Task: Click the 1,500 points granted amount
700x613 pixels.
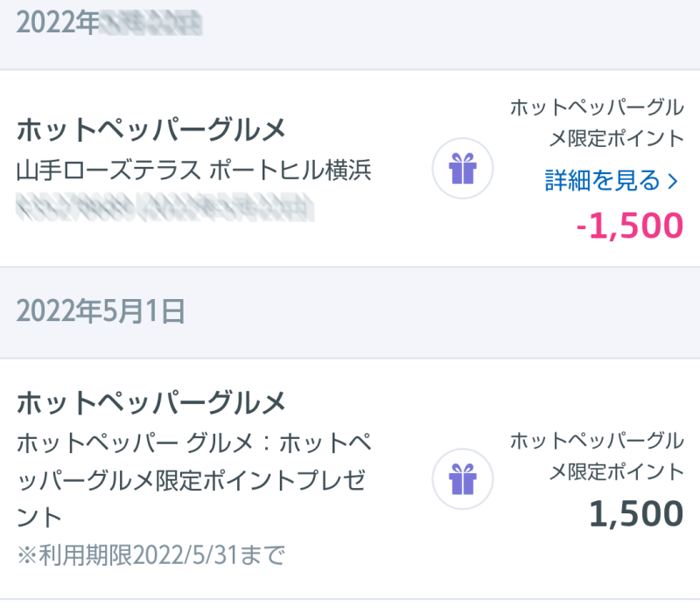Action: pyautogui.click(x=636, y=513)
